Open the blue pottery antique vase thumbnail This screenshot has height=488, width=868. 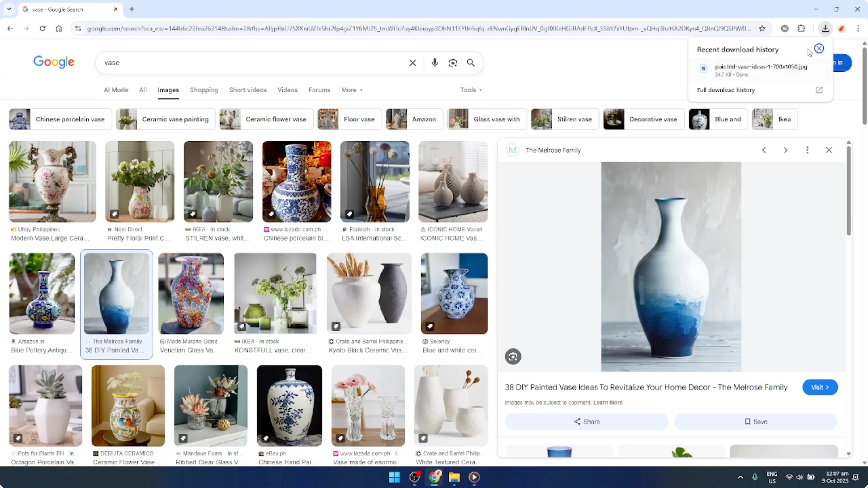(x=42, y=293)
